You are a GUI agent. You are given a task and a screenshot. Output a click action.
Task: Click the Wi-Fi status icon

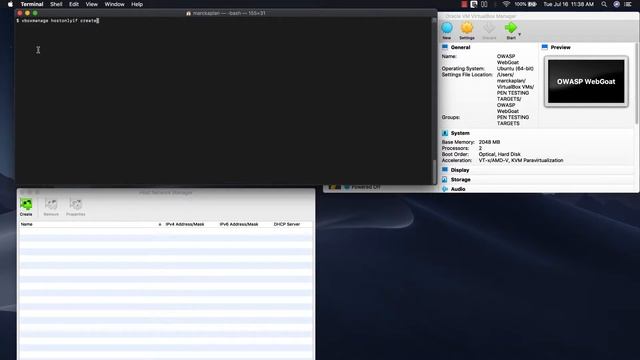click(x=506, y=4)
